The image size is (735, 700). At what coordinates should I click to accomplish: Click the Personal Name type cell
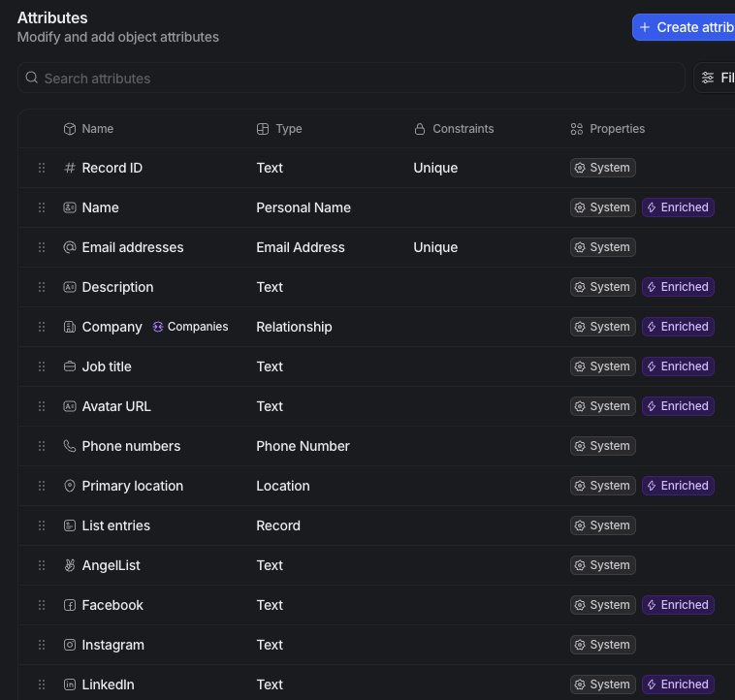coord(304,207)
